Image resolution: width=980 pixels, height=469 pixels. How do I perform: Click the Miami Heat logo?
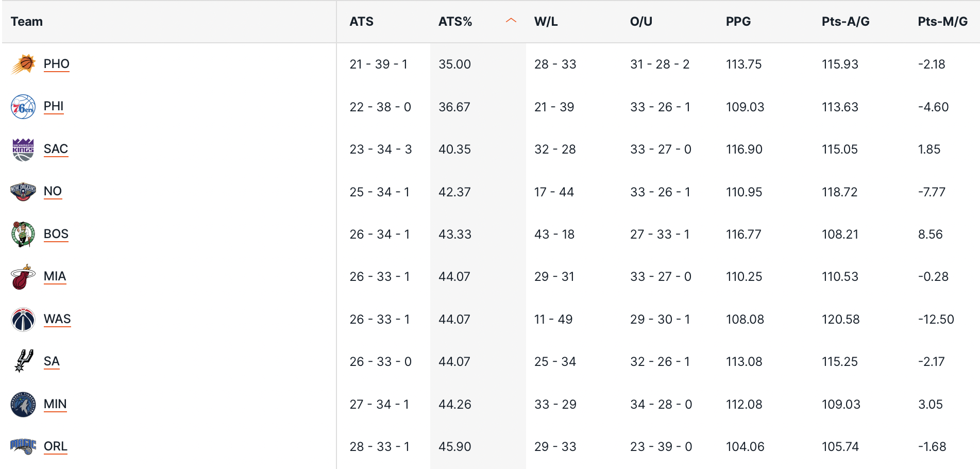click(23, 277)
